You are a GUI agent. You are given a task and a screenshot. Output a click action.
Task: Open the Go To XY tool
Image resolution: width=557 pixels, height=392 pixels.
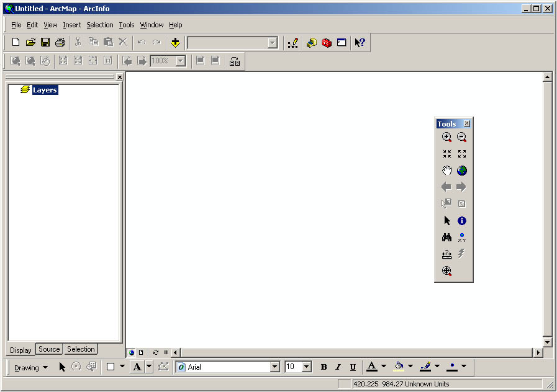pos(461,236)
